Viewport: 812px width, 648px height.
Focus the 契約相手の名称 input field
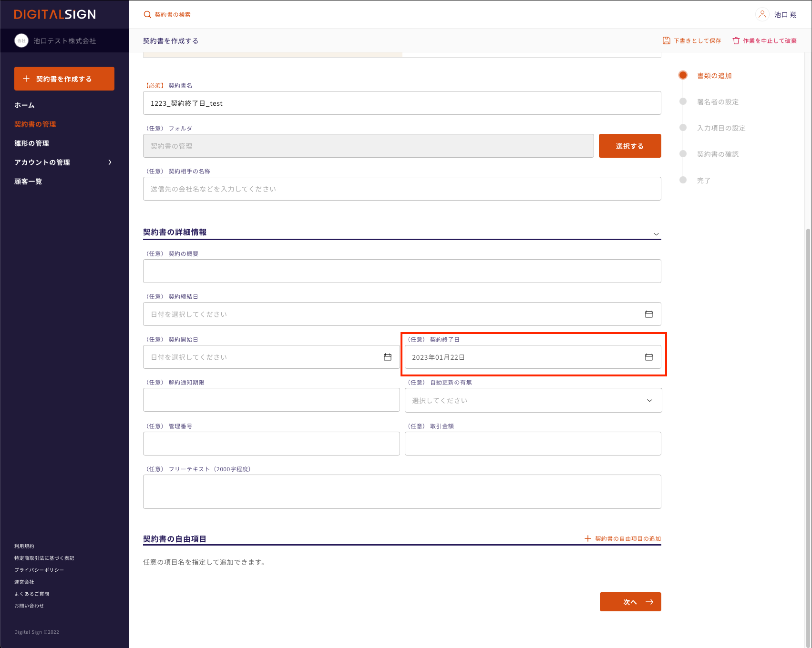pos(401,189)
